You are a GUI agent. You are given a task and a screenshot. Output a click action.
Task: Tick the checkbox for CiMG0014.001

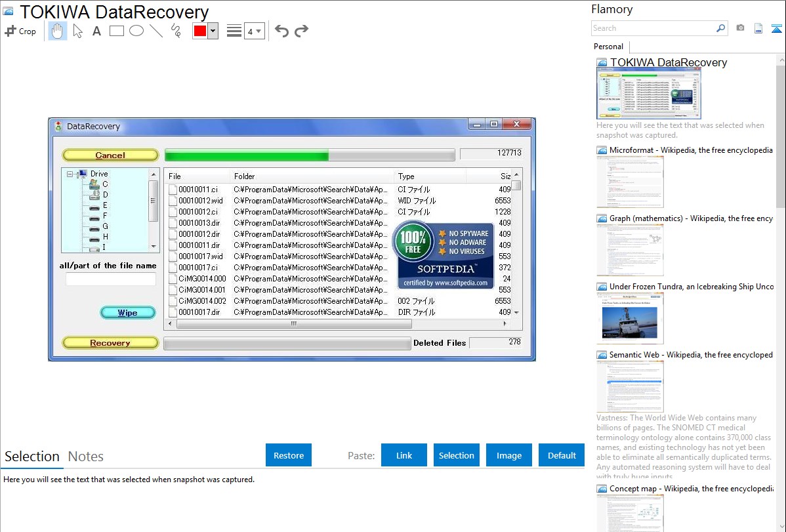[173, 290]
